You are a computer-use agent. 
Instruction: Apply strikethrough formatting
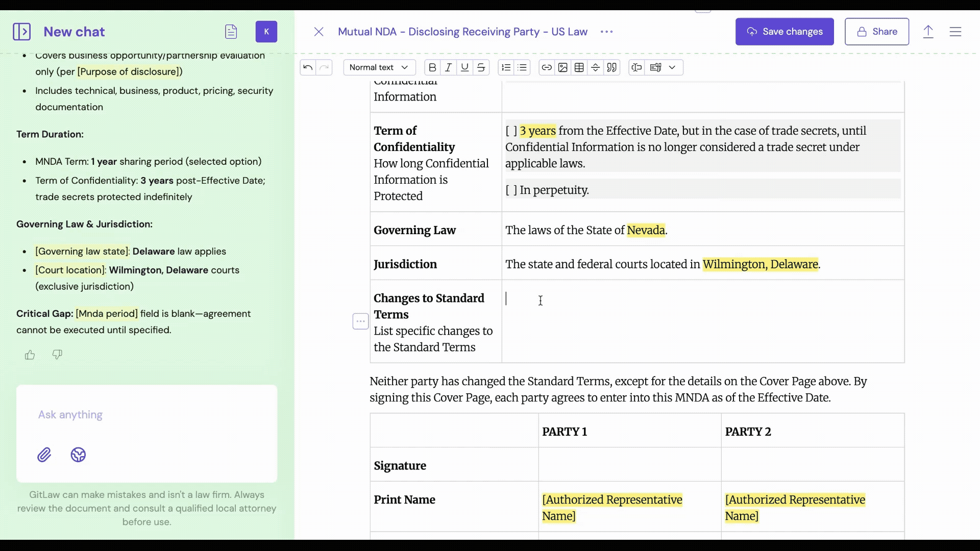pos(481,67)
